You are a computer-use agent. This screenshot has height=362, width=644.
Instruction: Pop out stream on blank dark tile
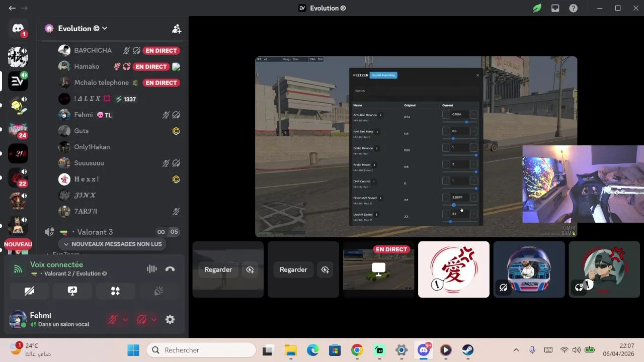coord(325,270)
